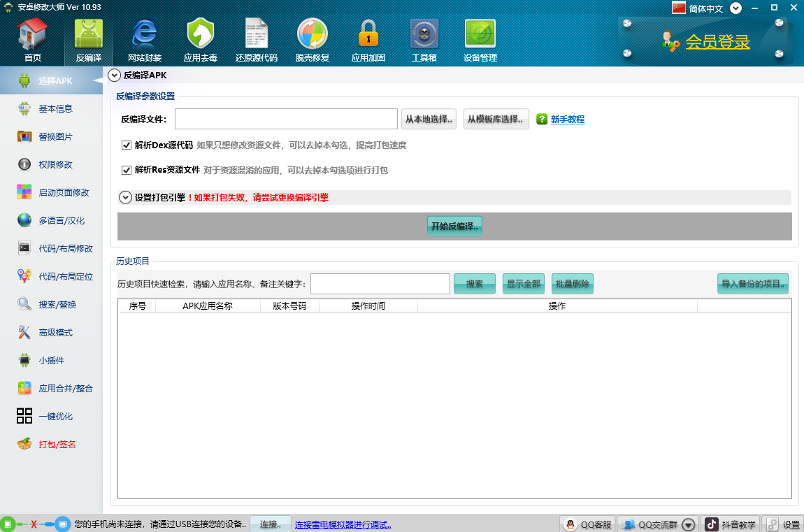Open the 新手教程 tutorial link
Screen dimensions: 804x532
tap(567, 120)
